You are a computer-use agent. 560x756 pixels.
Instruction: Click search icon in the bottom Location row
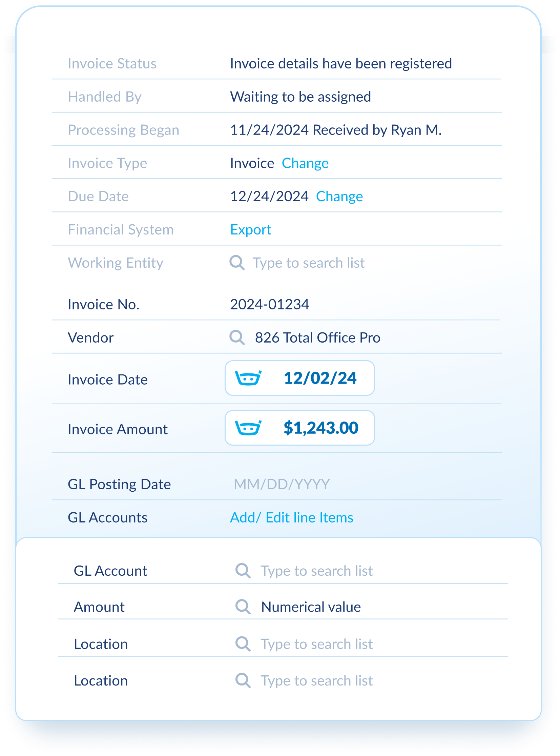coord(243,680)
